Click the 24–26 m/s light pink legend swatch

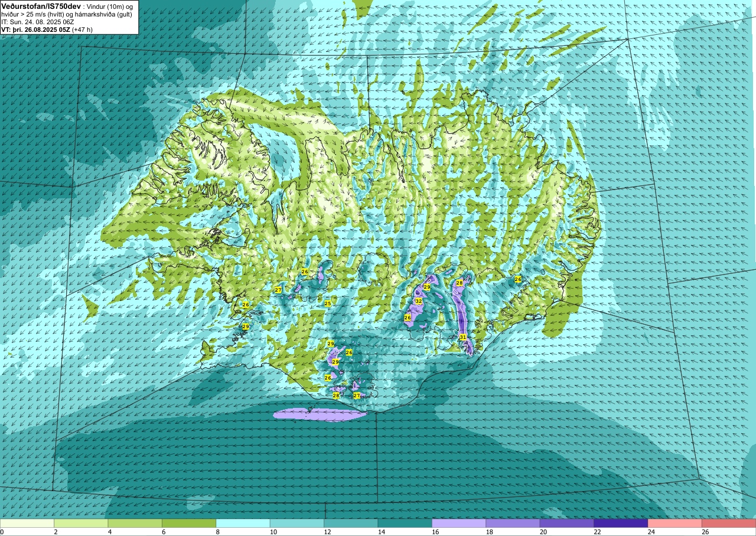[x=674, y=523]
